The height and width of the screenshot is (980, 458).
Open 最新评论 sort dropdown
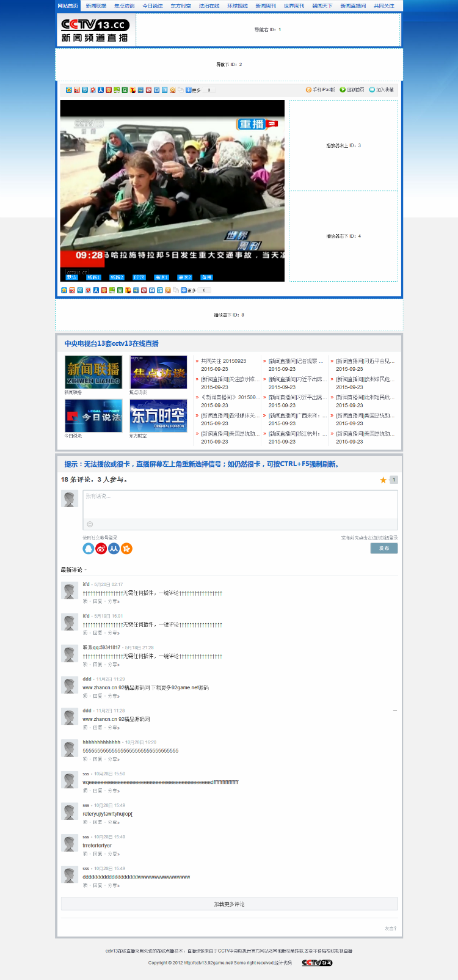tap(74, 569)
